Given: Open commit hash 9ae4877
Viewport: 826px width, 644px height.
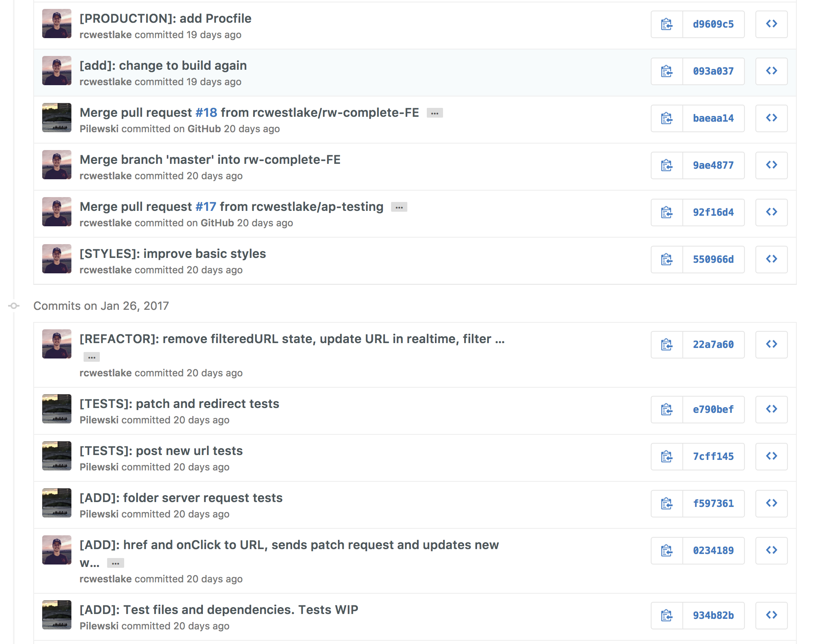Looking at the screenshot, I should [713, 165].
